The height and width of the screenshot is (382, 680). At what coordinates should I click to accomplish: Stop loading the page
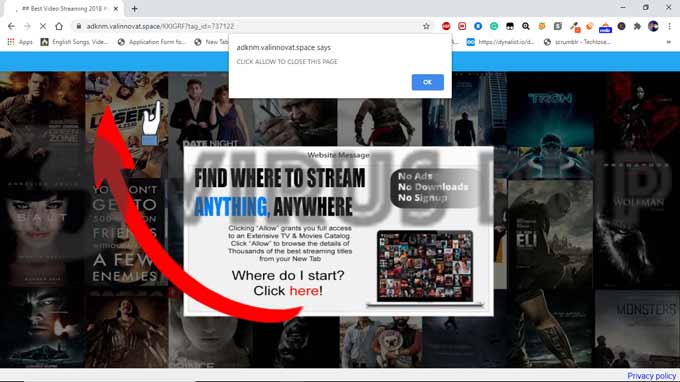tap(43, 26)
